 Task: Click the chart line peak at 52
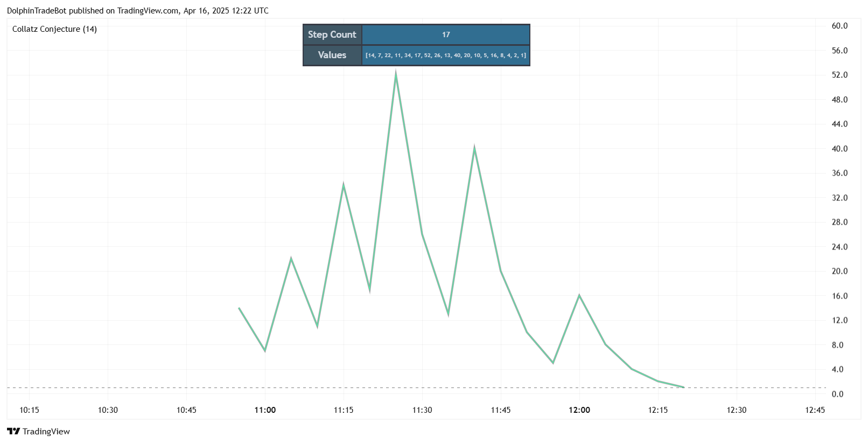point(396,75)
